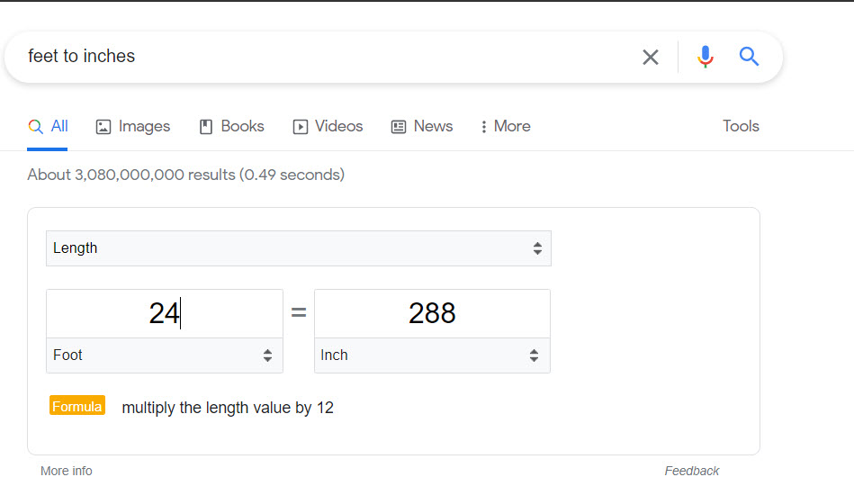Viewport: 854px width, 504px height.
Task: Click the Books tab icon
Action: pos(206,127)
